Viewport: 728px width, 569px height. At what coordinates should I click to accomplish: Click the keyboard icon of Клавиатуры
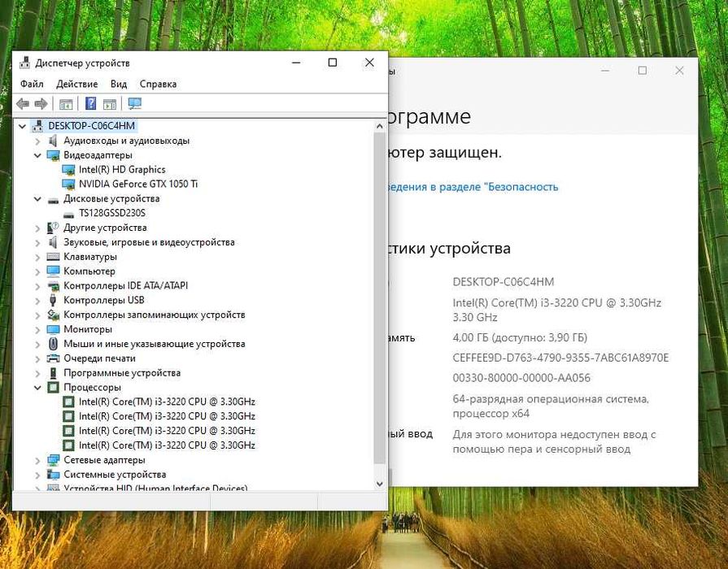click(x=53, y=257)
